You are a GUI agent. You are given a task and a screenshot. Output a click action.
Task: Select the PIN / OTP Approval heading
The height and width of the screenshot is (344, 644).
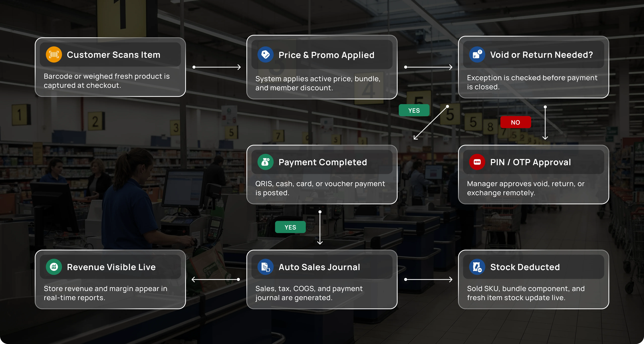pos(530,162)
